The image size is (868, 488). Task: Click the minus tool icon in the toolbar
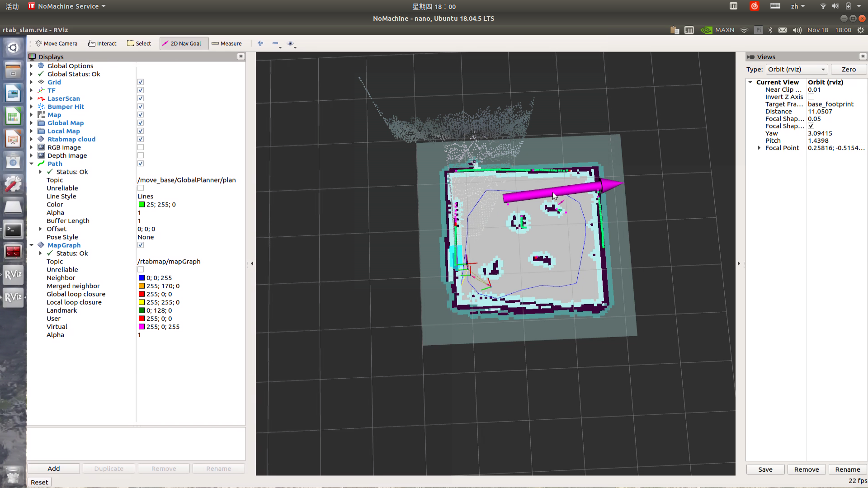click(x=275, y=43)
